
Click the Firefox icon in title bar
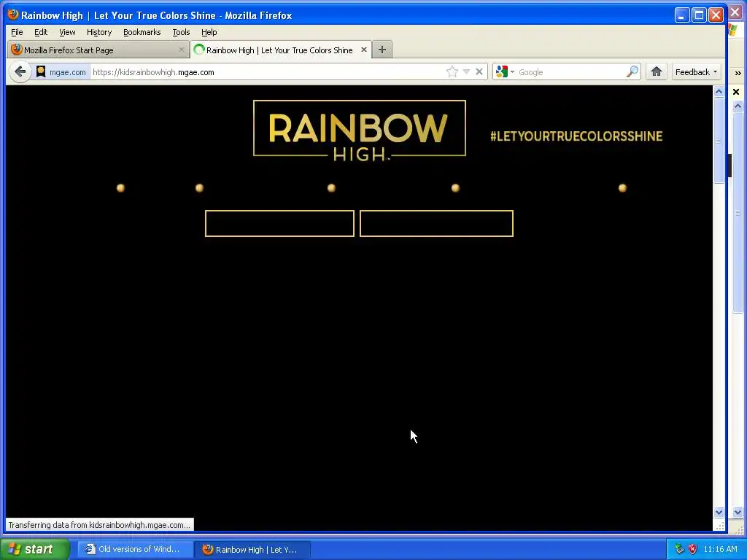(x=13, y=15)
